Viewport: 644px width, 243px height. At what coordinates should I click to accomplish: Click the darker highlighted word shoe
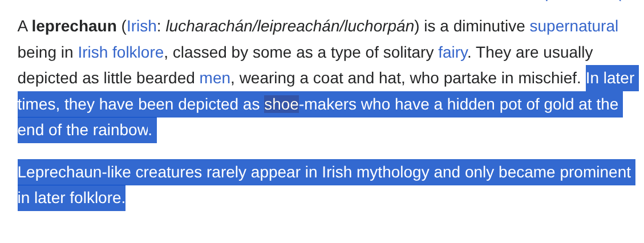pyautogui.click(x=281, y=104)
